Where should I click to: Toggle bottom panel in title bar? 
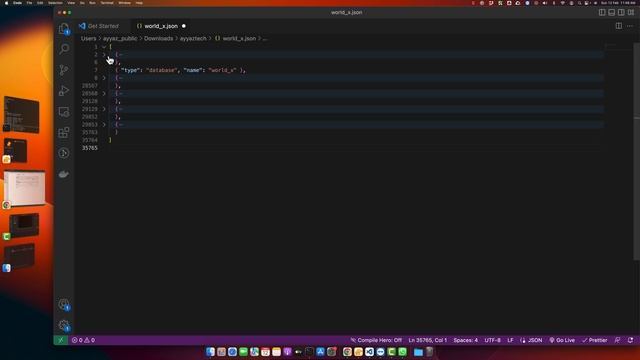coord(611,12)
